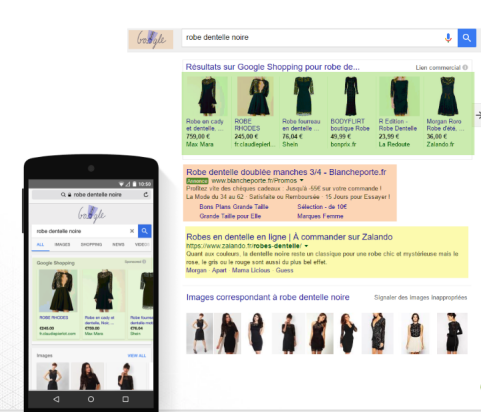Tap VIEW ALL in phone Images section
482x412 pixels.
pyautogui.click(x=137, y=355)
